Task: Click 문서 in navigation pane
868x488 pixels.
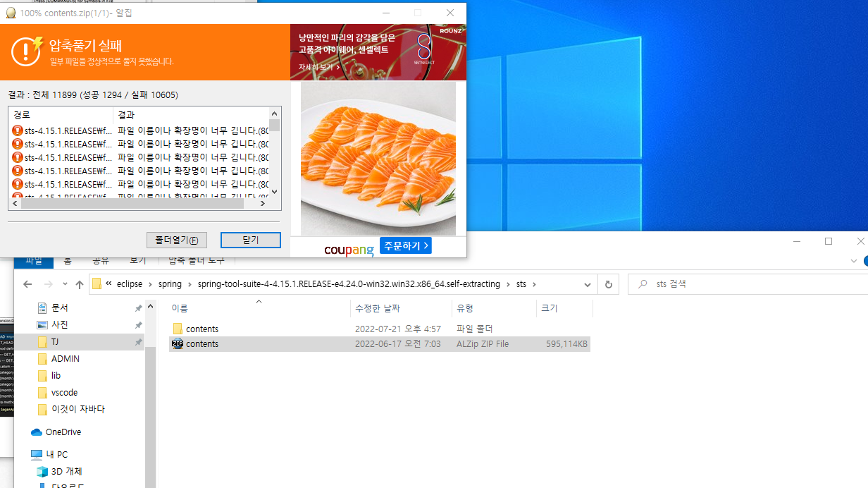Action: pyautogui.click(x=59, y=308)
